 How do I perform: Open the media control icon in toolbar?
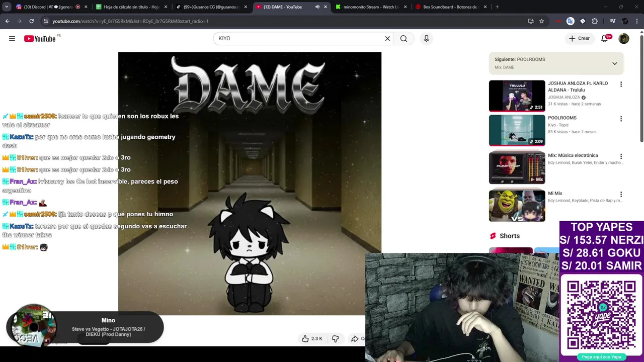[612, 21]
